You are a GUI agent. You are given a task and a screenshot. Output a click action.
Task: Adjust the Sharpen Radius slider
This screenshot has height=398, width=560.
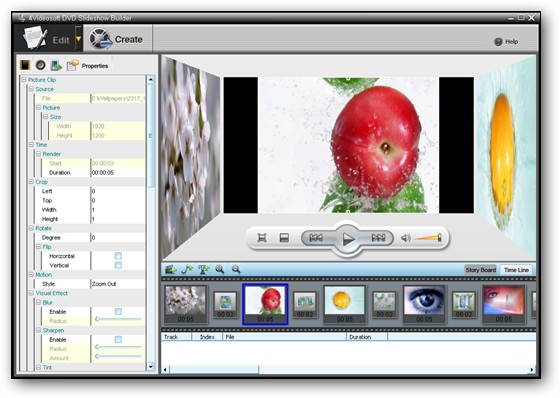[118, 347]
